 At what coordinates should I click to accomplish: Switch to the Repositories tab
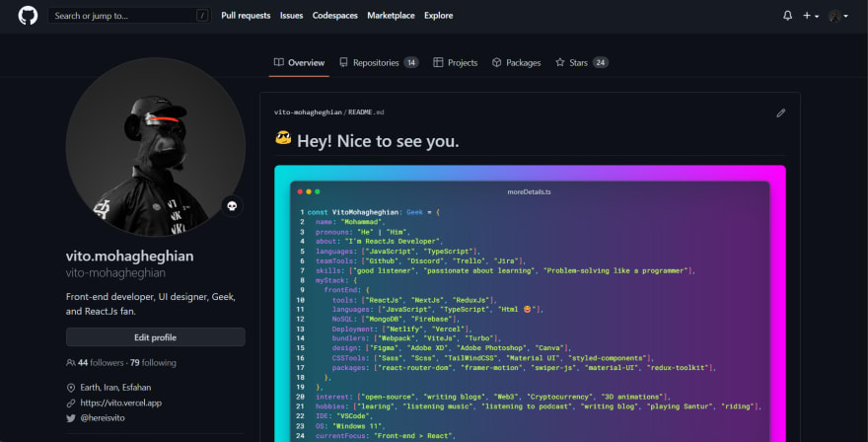[x=379, y=62]
